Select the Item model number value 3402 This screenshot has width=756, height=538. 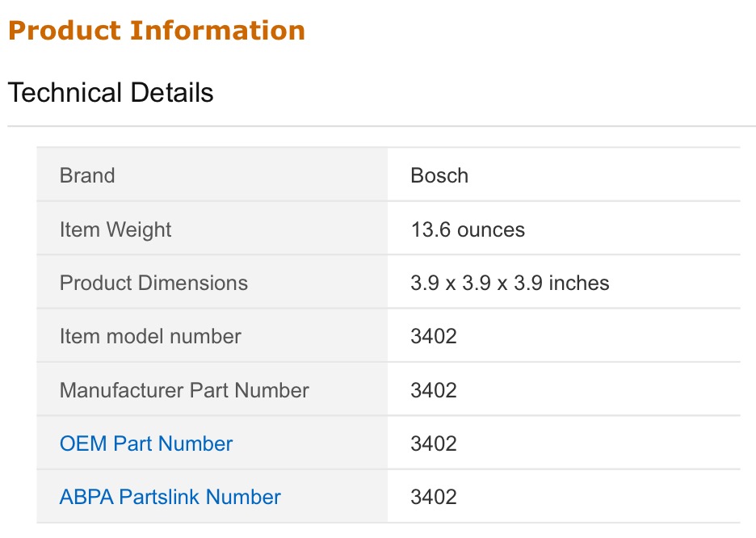click(x=434, y=337)
